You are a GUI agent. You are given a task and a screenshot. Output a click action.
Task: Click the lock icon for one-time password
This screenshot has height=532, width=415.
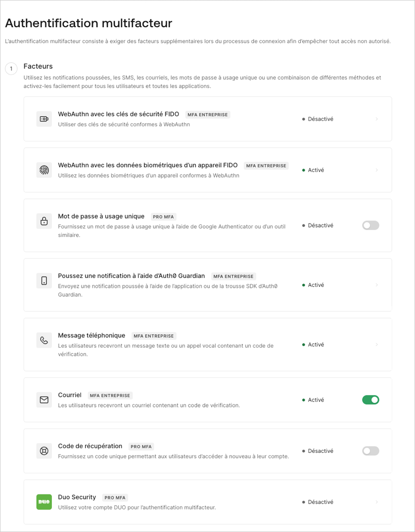point(44,221)
